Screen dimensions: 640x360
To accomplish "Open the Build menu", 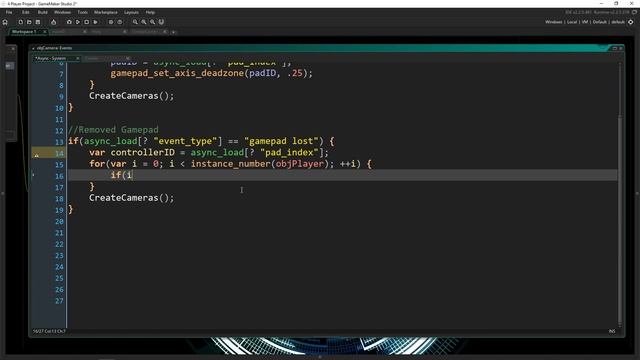I will [x=42, y=12].
